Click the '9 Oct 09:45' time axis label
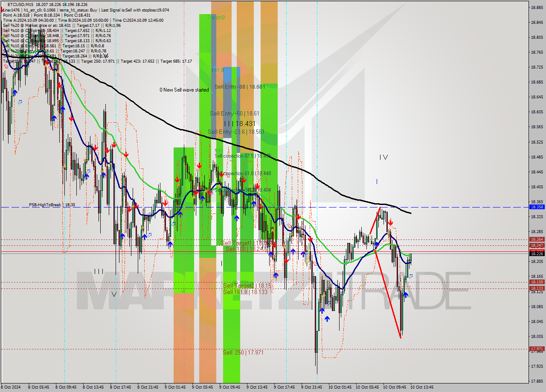 (x=230, y=387)
